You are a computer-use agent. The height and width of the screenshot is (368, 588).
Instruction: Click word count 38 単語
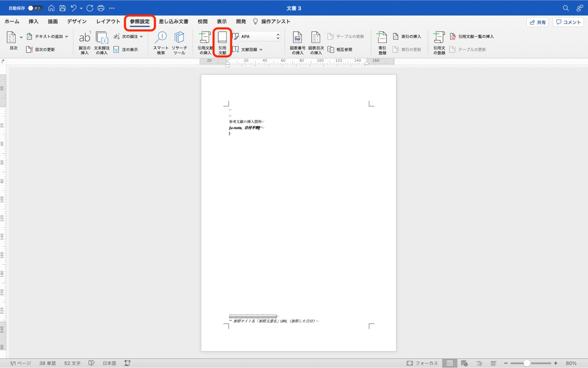(47, 363)
